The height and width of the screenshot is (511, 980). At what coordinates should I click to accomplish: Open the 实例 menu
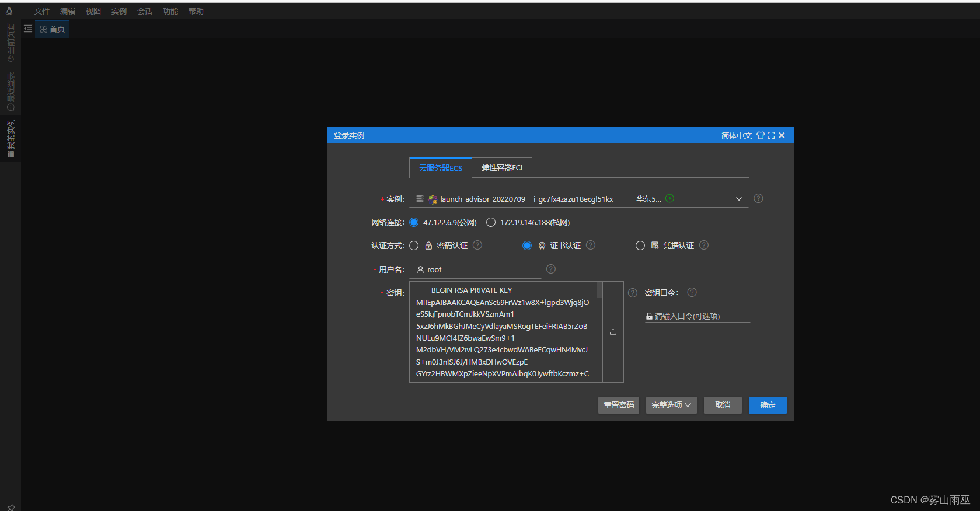[x=119, y=11]
